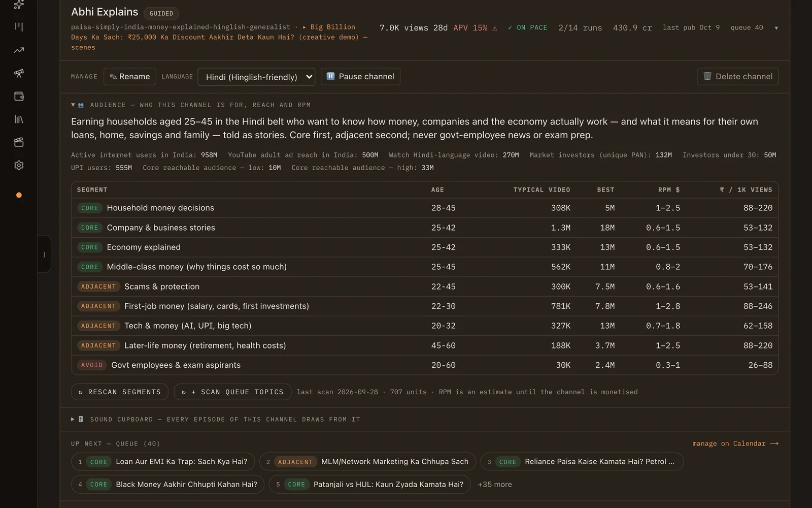Open the telescope discovery icon in sidebar
The image size is (812, 508).
point(19,73)
